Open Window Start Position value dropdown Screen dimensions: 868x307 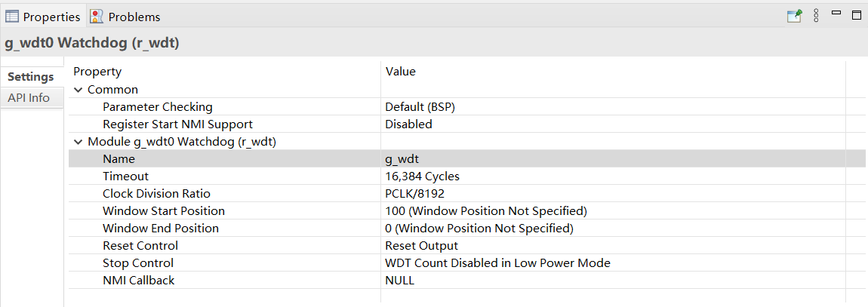pyautogui.click(x=485, y=211)
